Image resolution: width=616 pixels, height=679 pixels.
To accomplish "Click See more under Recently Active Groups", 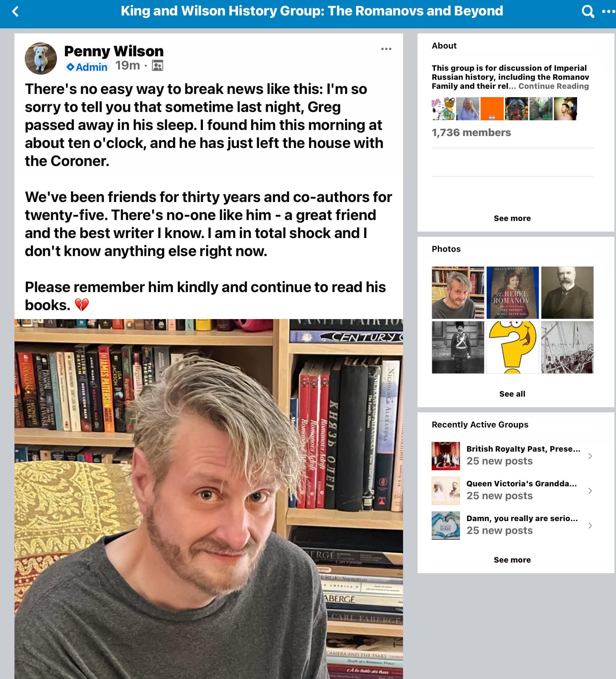I will 512,560.
